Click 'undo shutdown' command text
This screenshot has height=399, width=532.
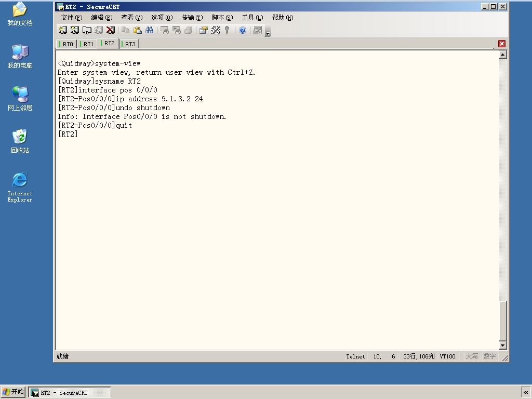(143, 108)
